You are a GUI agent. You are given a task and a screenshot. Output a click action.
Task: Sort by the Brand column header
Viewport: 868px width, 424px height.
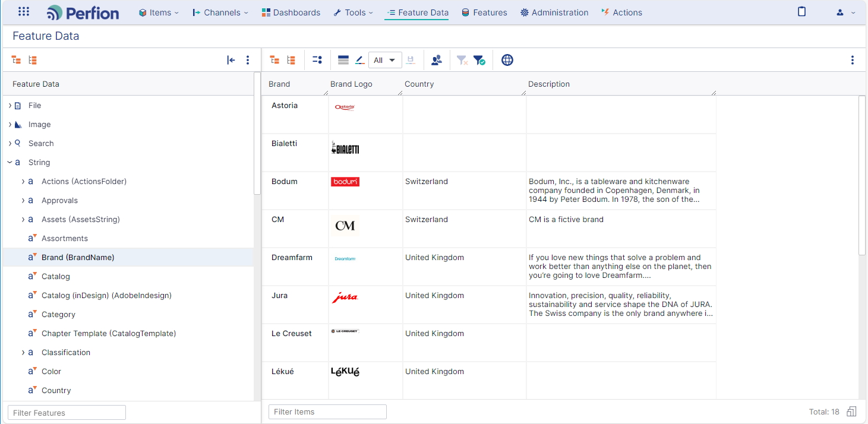[279, 84]
